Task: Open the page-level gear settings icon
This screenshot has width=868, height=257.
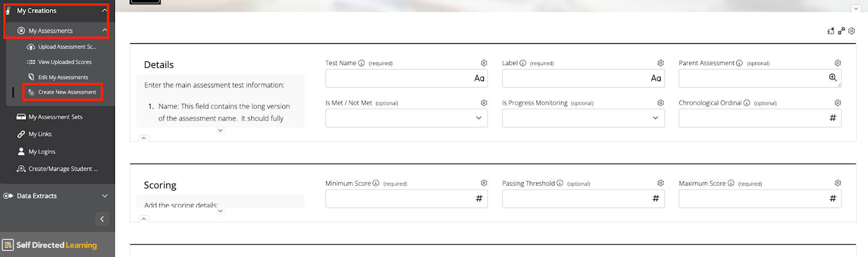Action: (852, 31)
